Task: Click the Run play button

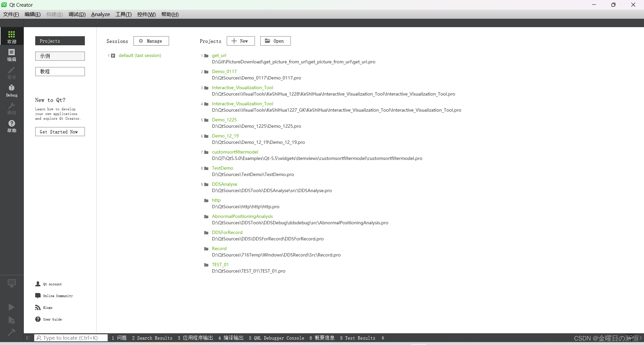Action: (11, 307)
